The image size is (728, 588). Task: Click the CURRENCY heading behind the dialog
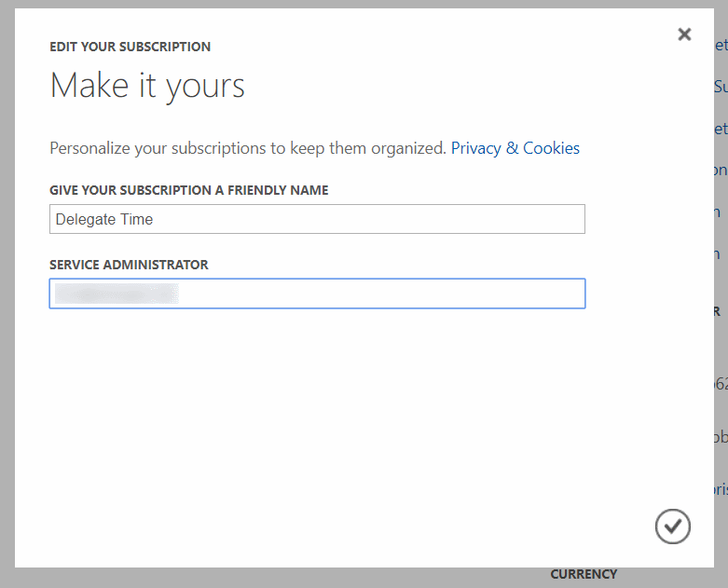(x=584, y=574)
